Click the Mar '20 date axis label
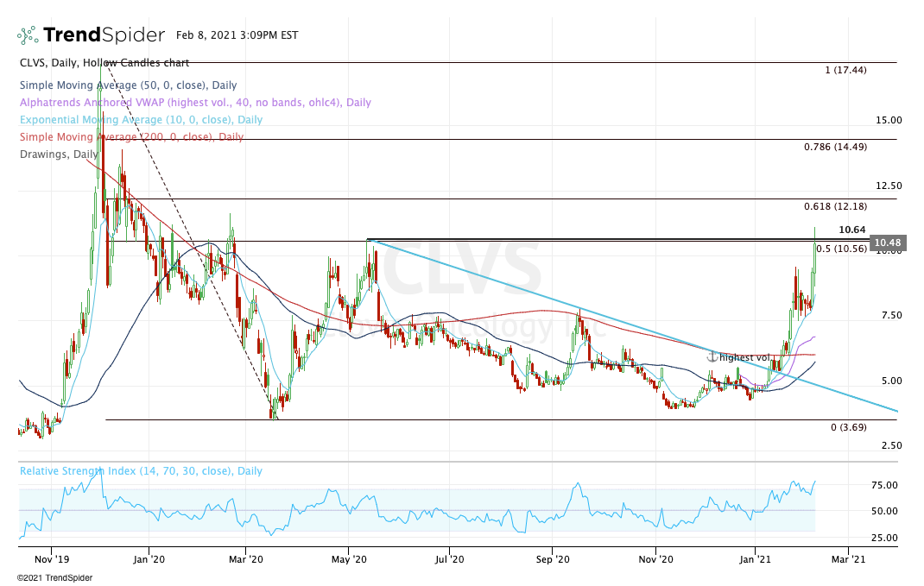The width and height of the screenshot is (924, 586). pyautogui.click(x=246, y=559)
